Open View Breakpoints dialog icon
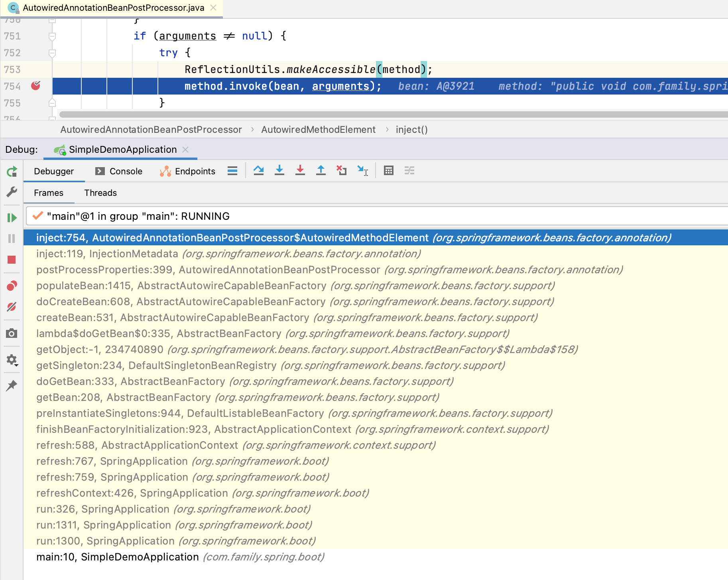 click(12, 286)
